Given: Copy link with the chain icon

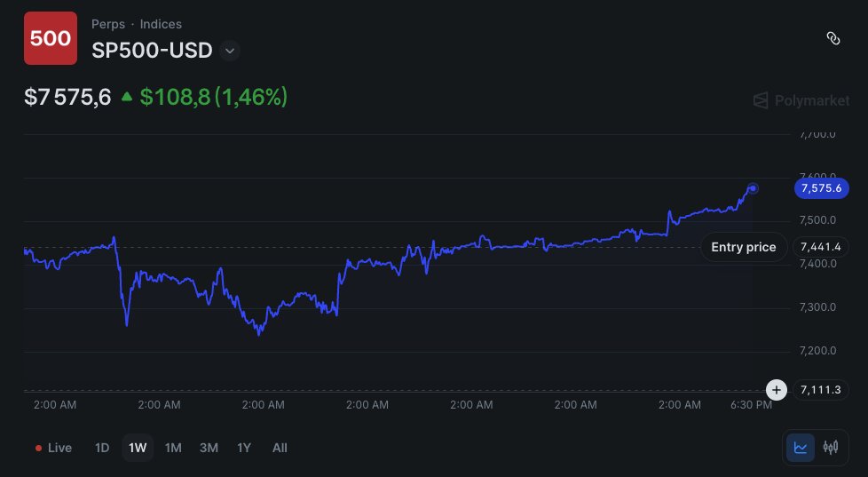Looking at the screenshot, I should tap(833, 38).
